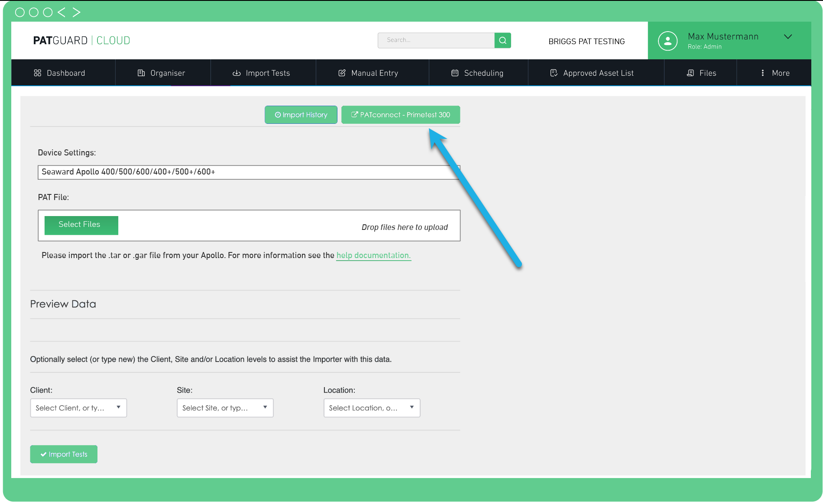Open PATconnect - Primetest 300 button

pos(401,115)
